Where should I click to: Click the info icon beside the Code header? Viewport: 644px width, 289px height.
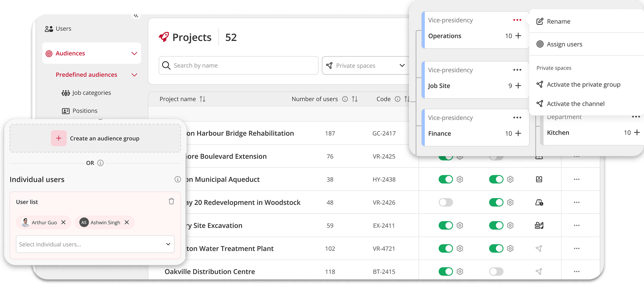[398, 99]
